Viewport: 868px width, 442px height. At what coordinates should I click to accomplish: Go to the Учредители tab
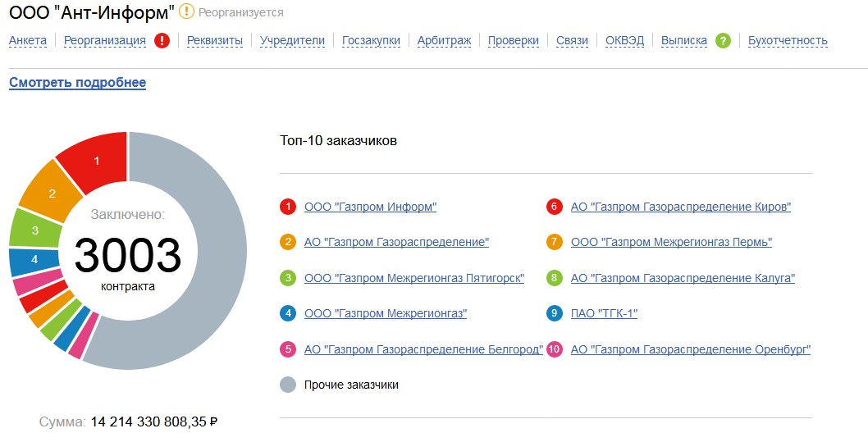coord(292,40)
